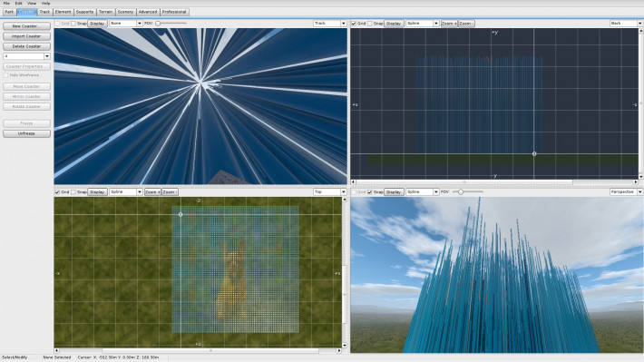Viewport: 644px width, 362px height.
Task: Open the File menu
Action: (x=6, y=4)
